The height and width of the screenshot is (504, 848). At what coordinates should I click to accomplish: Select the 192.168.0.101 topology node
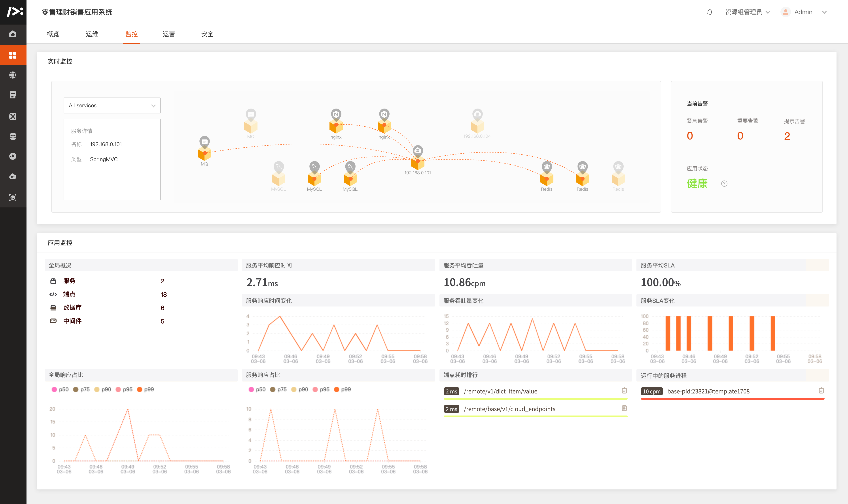tap(417, 163)
